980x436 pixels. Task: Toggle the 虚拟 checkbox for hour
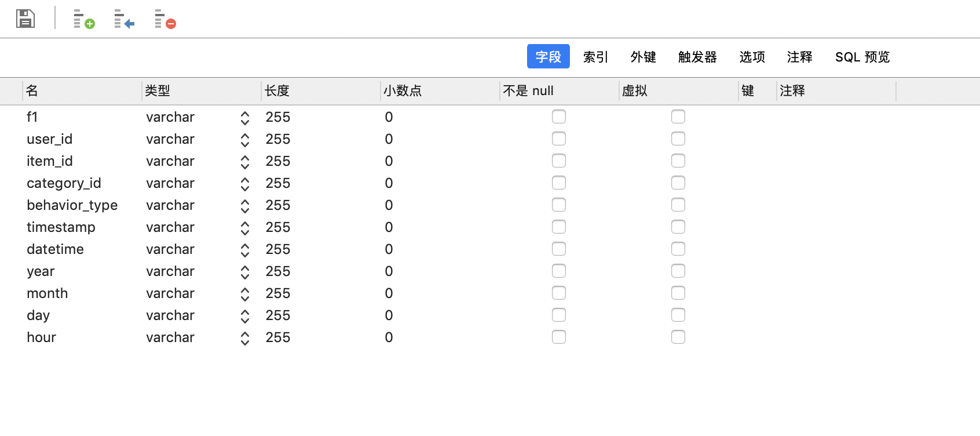pyautogui.click(x=678, y=337)
